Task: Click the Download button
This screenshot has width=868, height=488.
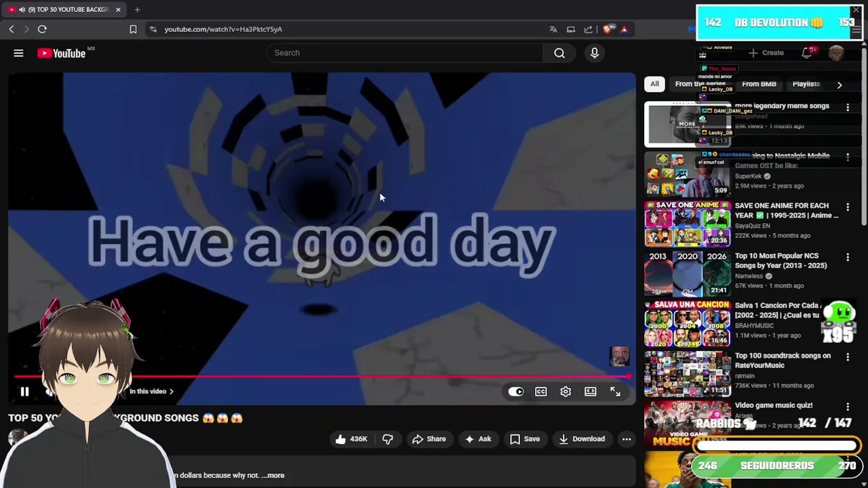Action: [x=582, y=439]
